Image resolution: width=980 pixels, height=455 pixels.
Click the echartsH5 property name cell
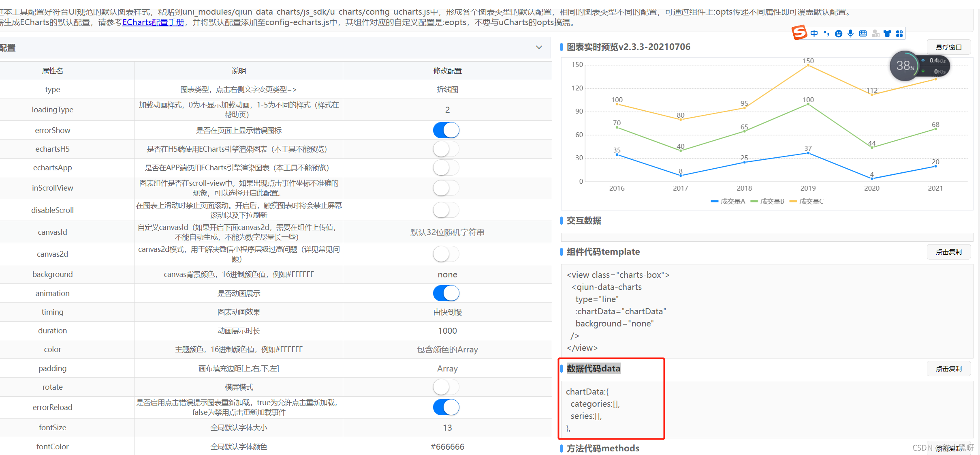click(53, 149)
